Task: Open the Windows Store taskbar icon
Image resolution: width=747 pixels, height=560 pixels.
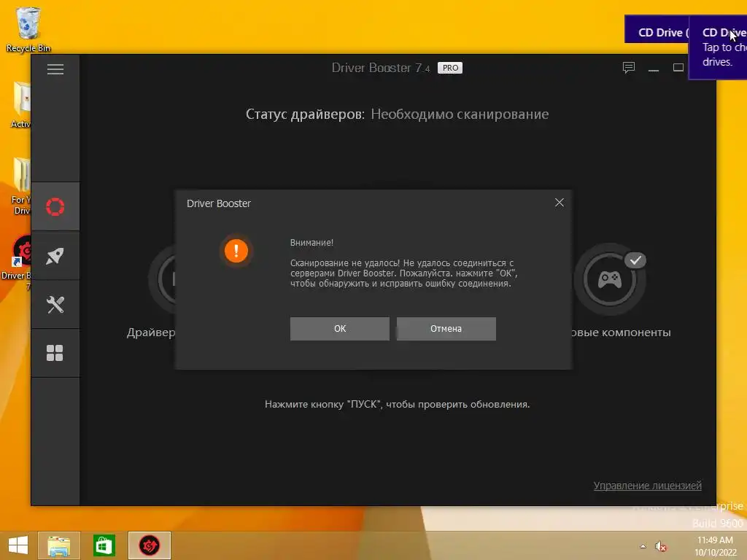Action: click(x=104, y=545)
